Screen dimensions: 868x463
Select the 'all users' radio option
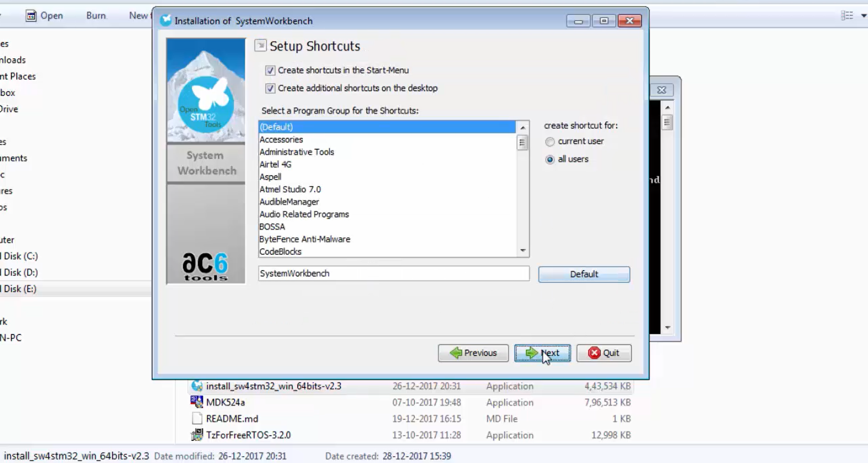550,159
